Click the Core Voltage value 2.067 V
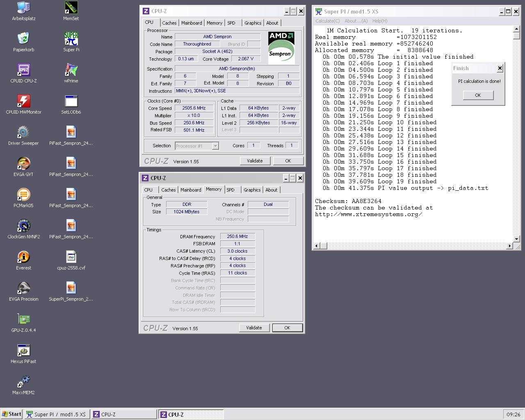Image resolution: width=525 pixels, height=420 pixels. pyautogui.click(x=246, y=59)
